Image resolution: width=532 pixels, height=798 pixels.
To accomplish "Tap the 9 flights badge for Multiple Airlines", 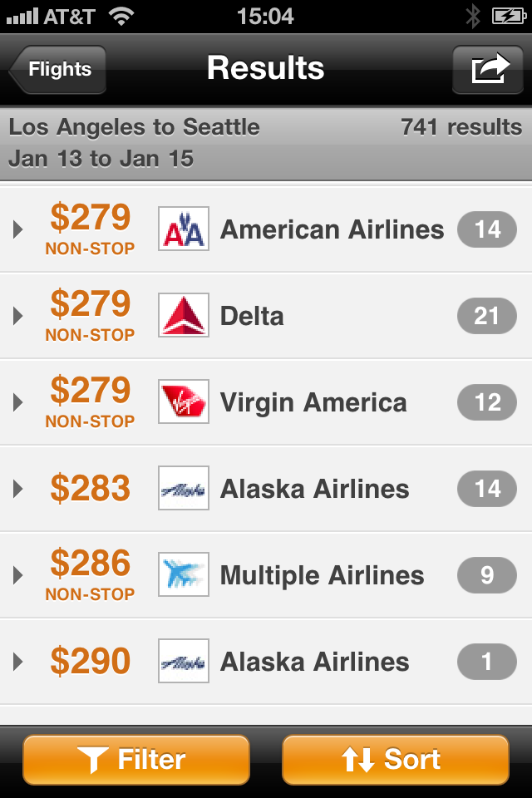I will pyautogui.click(x=487, y=575).
